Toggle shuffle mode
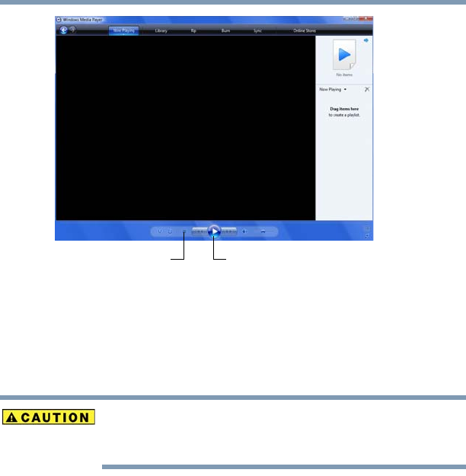Screen dimensions: 466x476 160,232
